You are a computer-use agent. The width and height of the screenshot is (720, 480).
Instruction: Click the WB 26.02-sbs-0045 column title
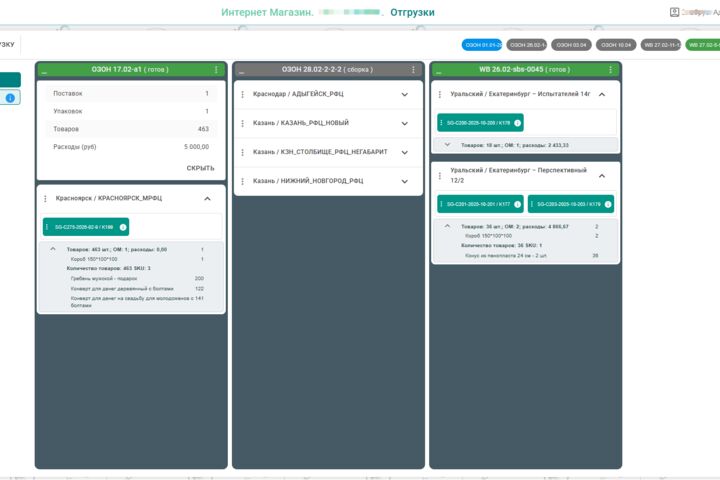click(524, 69)
